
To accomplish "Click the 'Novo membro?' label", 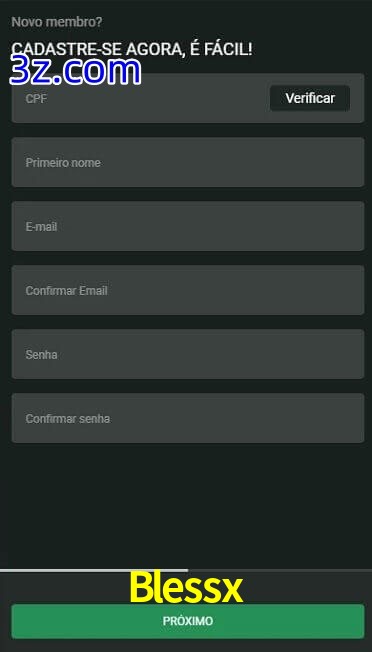I will pos(57,22).
